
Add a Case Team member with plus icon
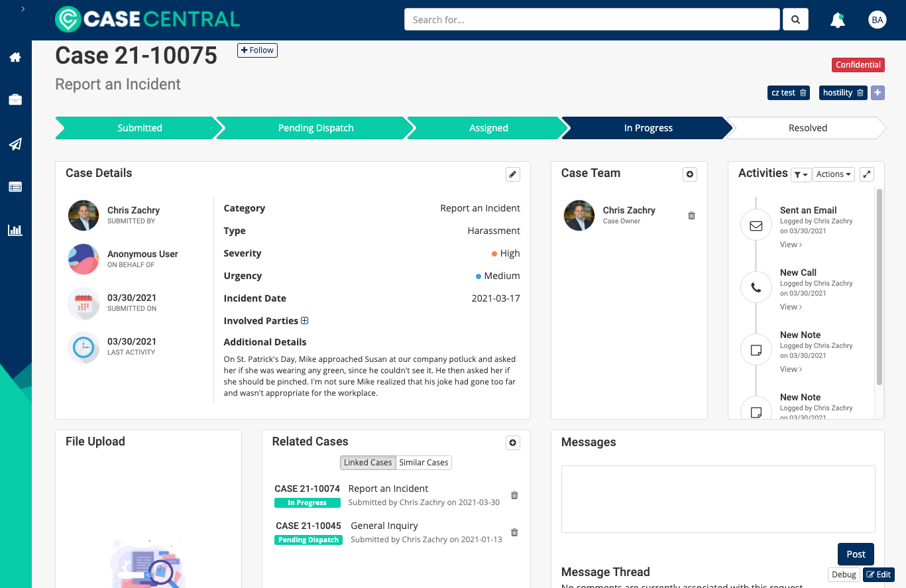click(x=690, y=174)
